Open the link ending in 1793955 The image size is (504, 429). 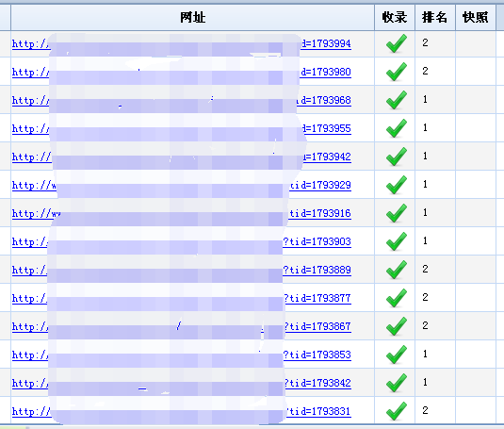[x=182, y=128]
